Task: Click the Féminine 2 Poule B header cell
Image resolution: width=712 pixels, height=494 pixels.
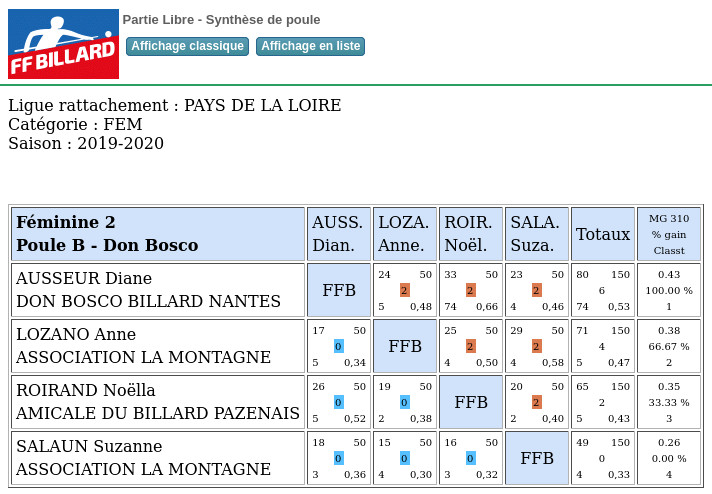Action: pos(158,234)
